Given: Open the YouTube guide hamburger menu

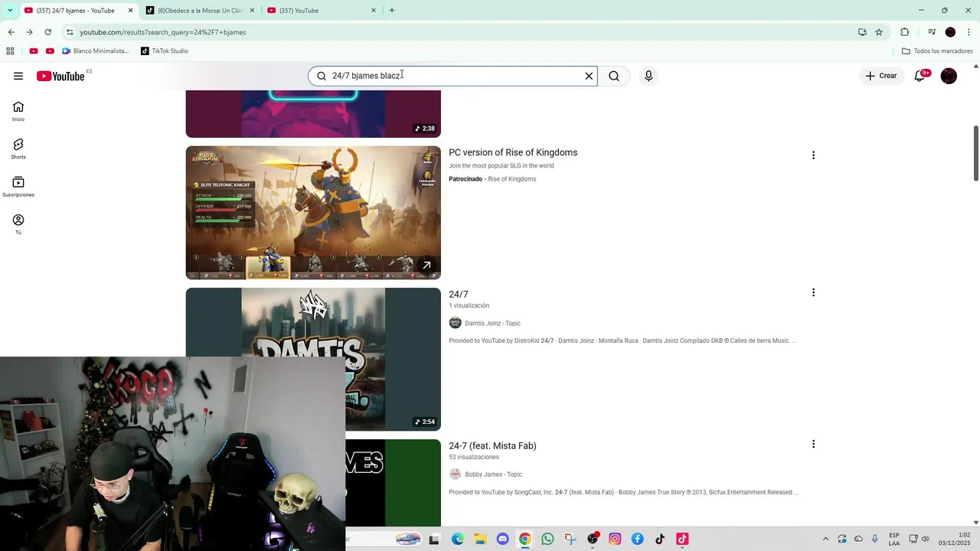Looking at the screenshot, I should click(x=18, y=76).
